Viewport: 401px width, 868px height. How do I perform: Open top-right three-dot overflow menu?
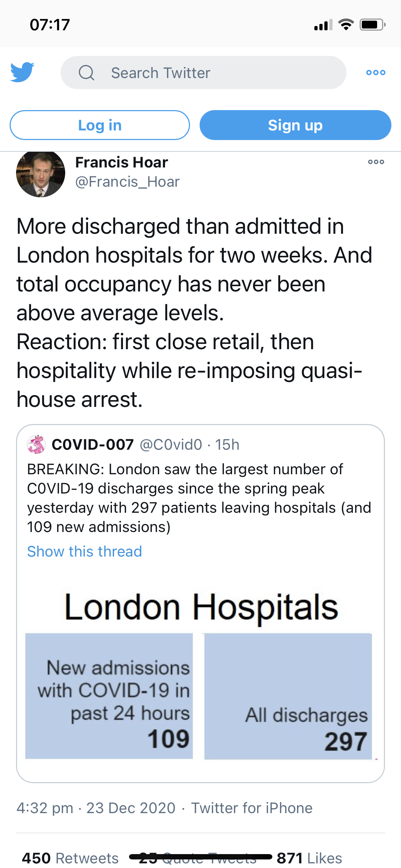[376, 73]
